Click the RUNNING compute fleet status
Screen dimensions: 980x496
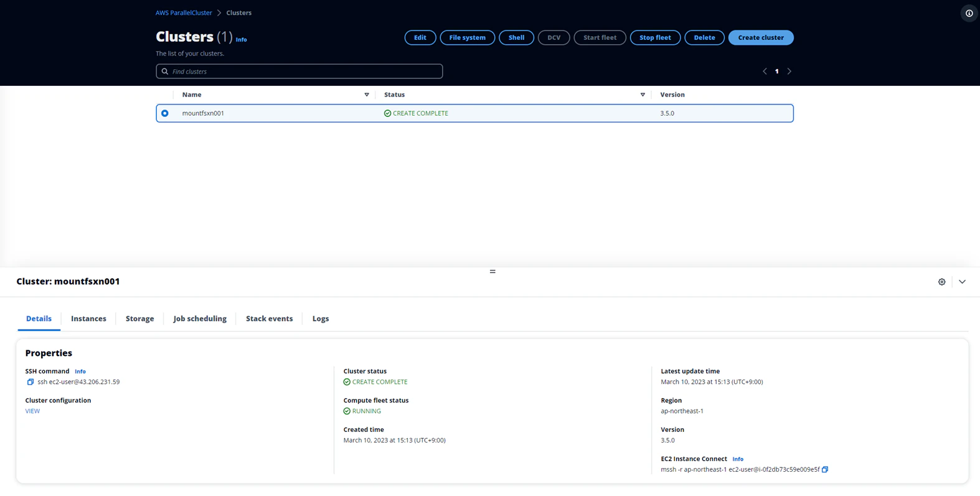(362, 411)
